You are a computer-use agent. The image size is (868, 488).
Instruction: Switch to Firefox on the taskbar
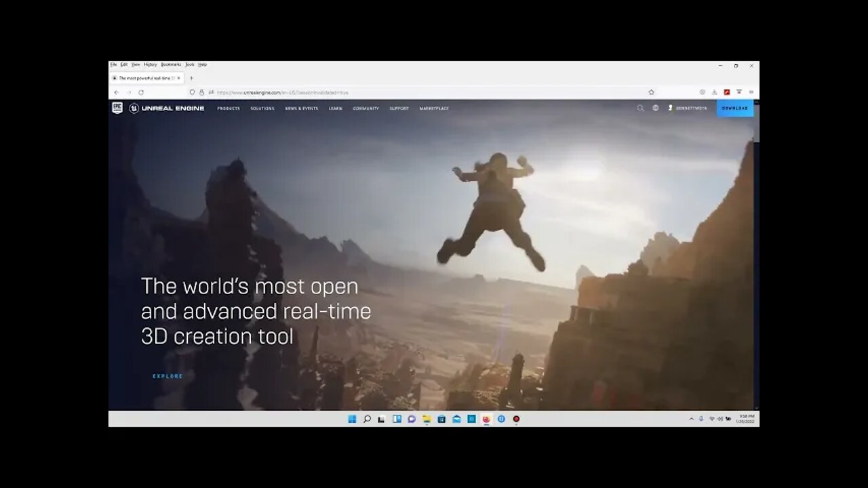pyautogui.click(x=486, y=419)
